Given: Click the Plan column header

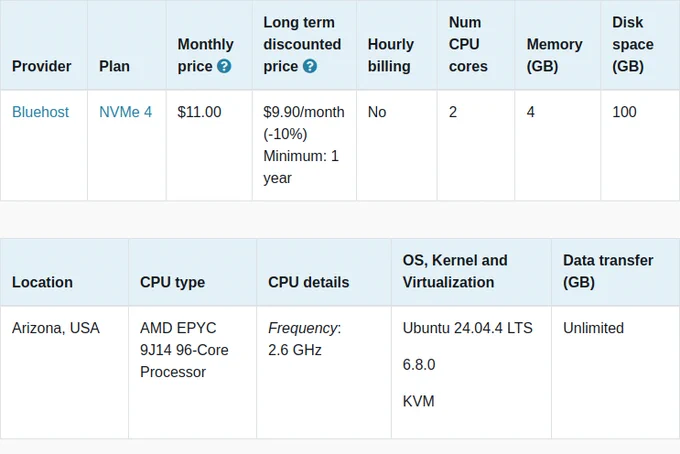Looking at the screenshot, I should coord(114,66).
